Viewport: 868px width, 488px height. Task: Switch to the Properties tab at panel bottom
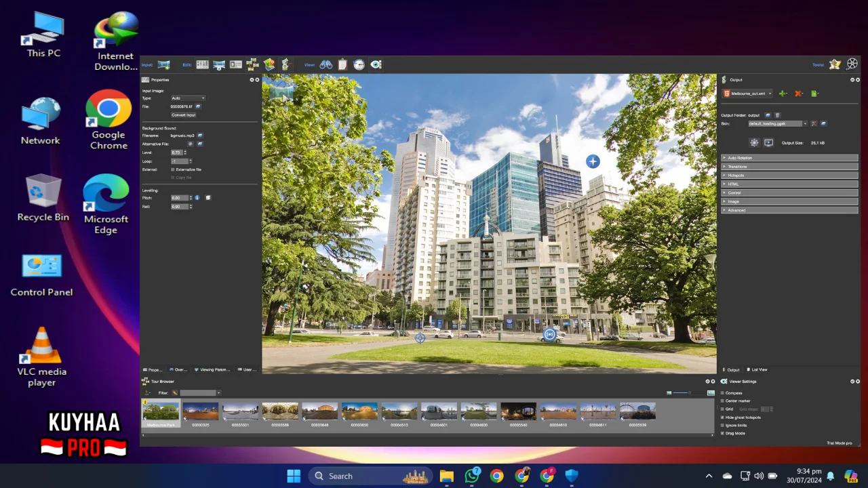[153, 370]
